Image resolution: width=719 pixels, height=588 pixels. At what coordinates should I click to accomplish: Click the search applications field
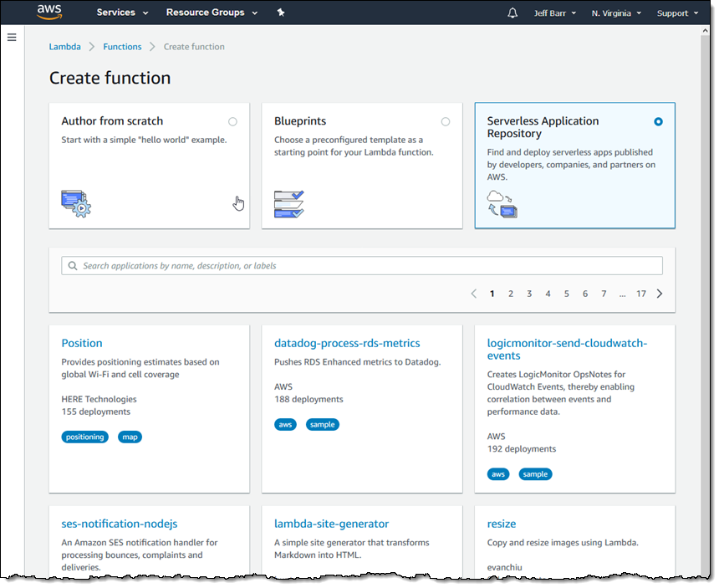[x=362, y=266]
